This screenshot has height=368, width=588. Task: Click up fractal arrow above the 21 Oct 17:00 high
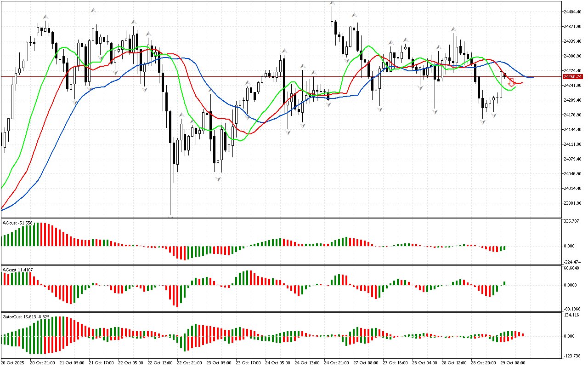(x=93, y=10)
